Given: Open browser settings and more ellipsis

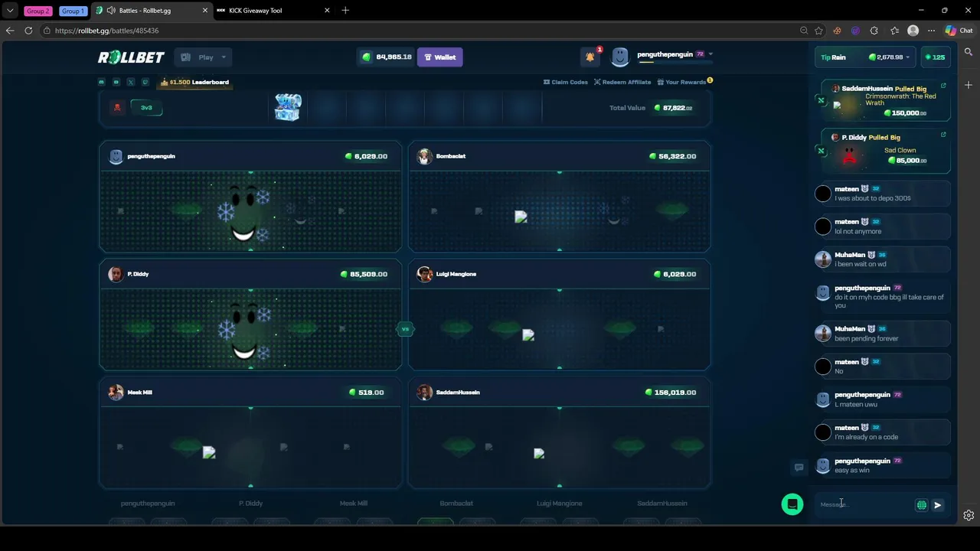Looking at the screenshot, I should [931, 31].
